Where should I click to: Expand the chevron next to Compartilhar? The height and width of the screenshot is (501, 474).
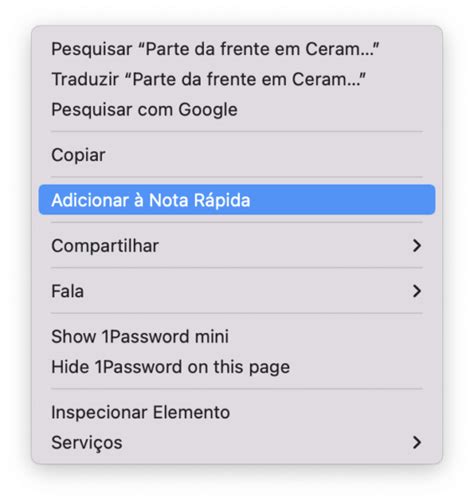tap(417, 246)
